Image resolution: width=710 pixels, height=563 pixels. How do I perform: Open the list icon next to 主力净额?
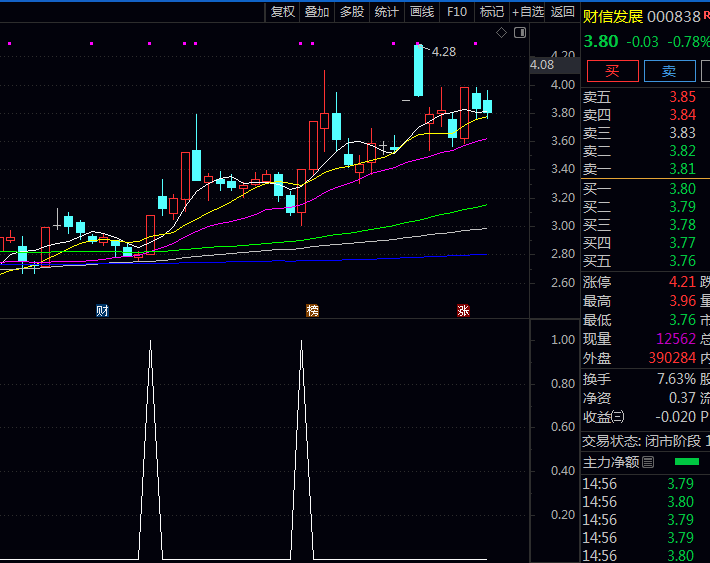[648, 462]
